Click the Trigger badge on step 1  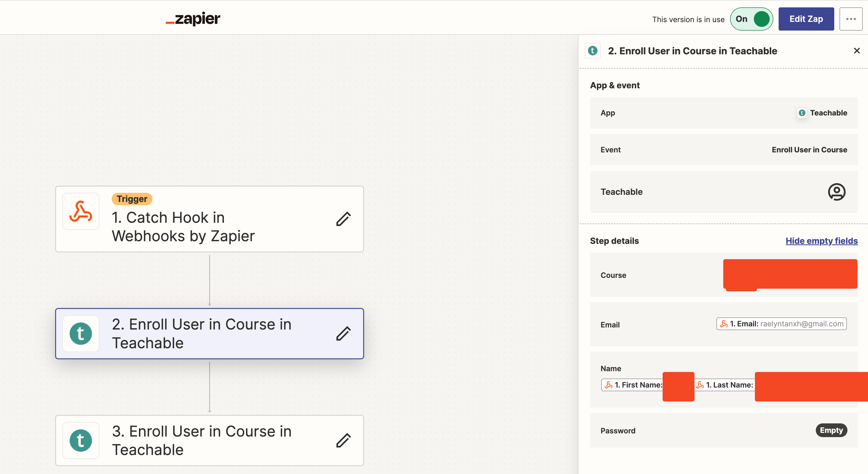(x=132, y=199)
